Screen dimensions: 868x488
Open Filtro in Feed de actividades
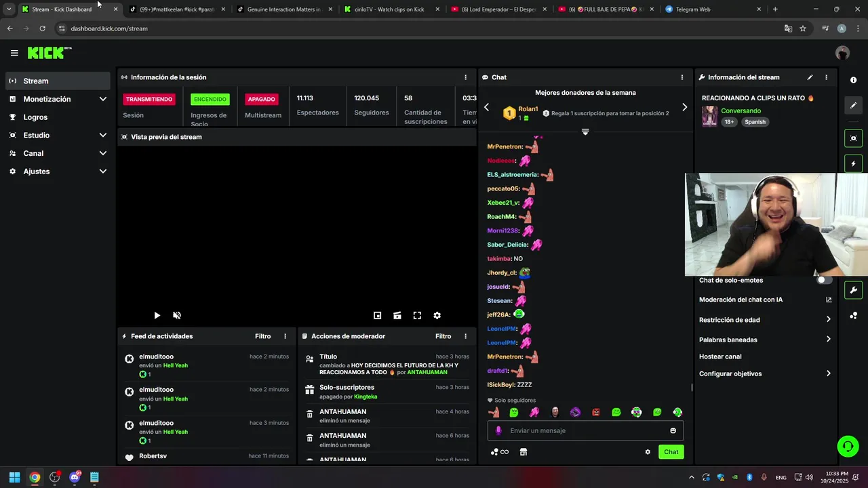coord(262,336)
